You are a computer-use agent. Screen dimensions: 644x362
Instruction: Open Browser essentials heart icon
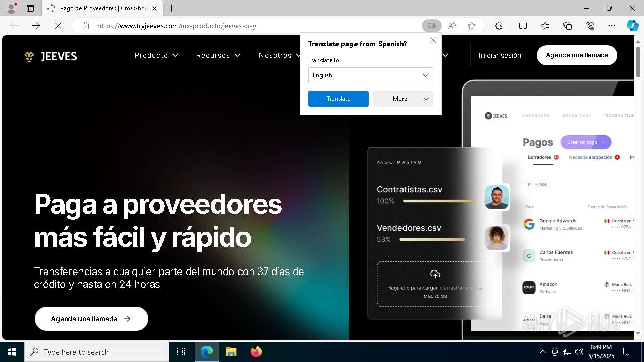pyautogui.click(x=590, y=26)
